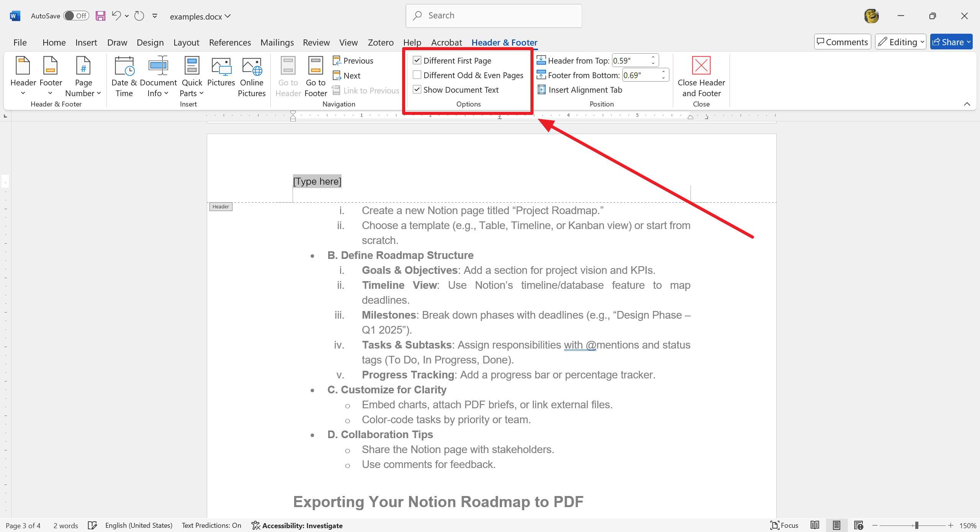Enable Different Odd & Even Pages
980x532 pixels.
click(x=417, y=75)
